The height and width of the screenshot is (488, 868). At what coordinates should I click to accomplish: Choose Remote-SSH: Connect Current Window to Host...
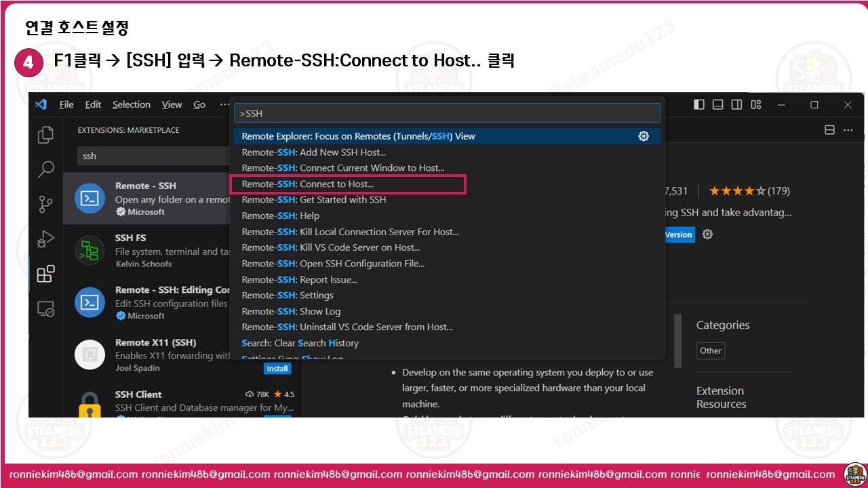(448, 168)
